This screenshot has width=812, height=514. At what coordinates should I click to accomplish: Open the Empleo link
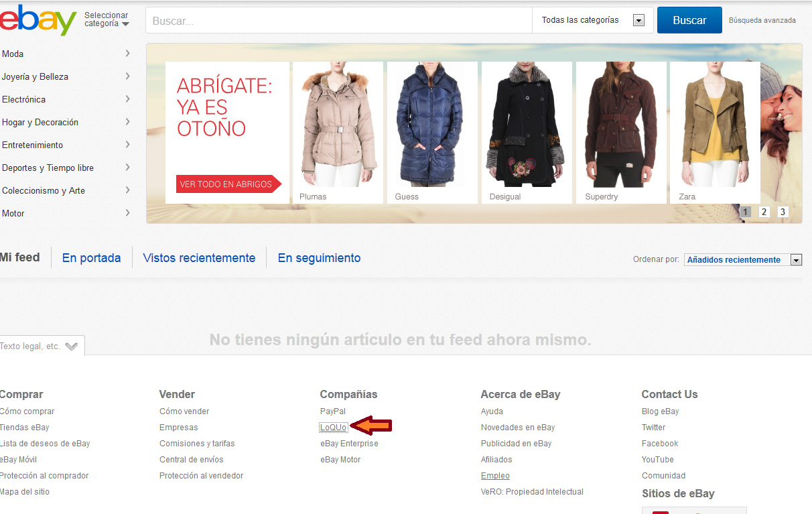495,476
